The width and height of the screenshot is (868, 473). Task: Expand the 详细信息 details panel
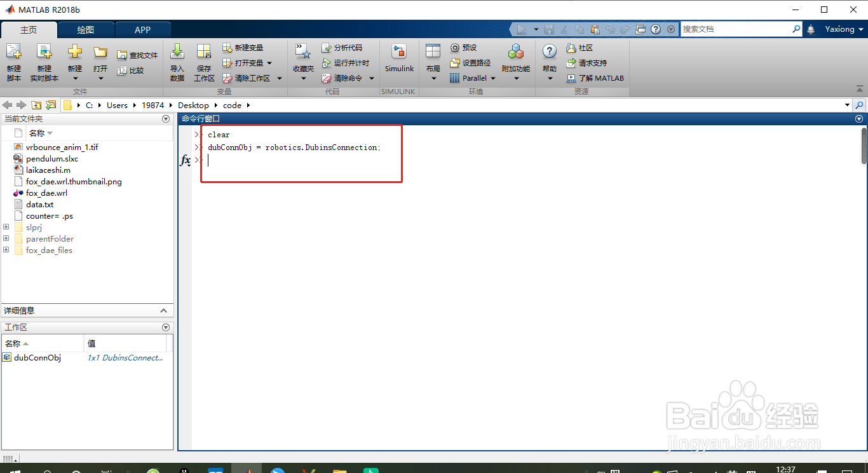click(x=163, y=311)
